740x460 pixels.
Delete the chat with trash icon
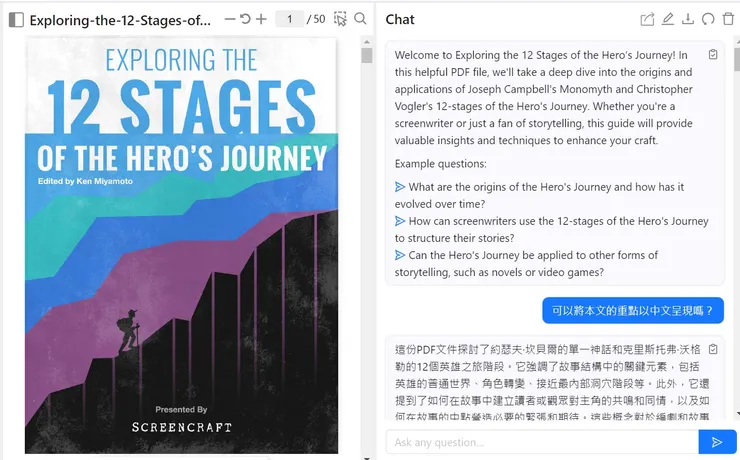pos(728,19)
